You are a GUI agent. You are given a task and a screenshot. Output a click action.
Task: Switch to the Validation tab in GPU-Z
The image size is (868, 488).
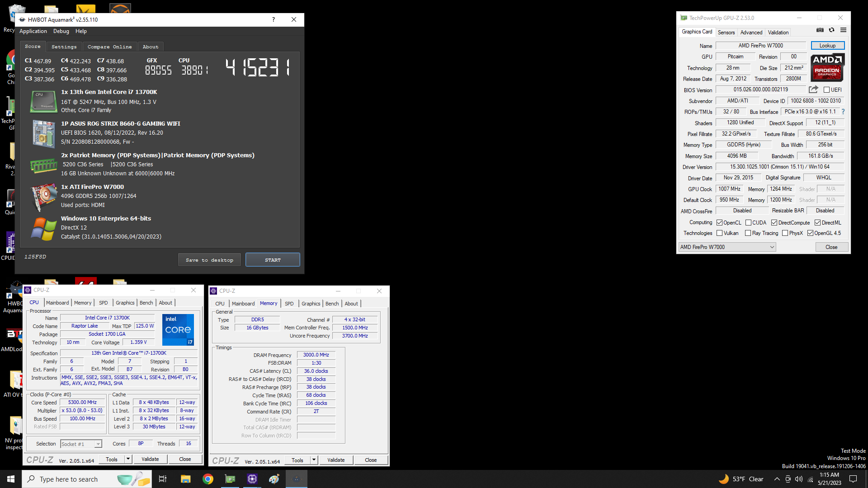click(x=778, y=33)
